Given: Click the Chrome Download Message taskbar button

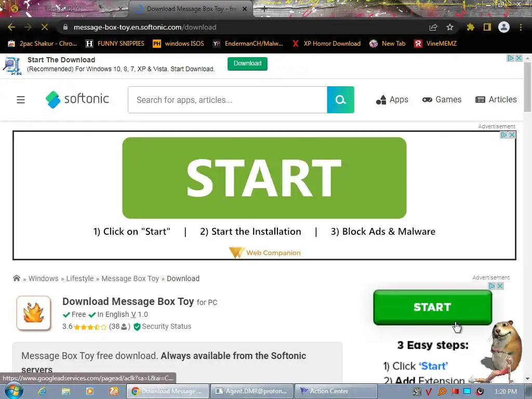Looking at the screenshot, I should tap(168, 391).
